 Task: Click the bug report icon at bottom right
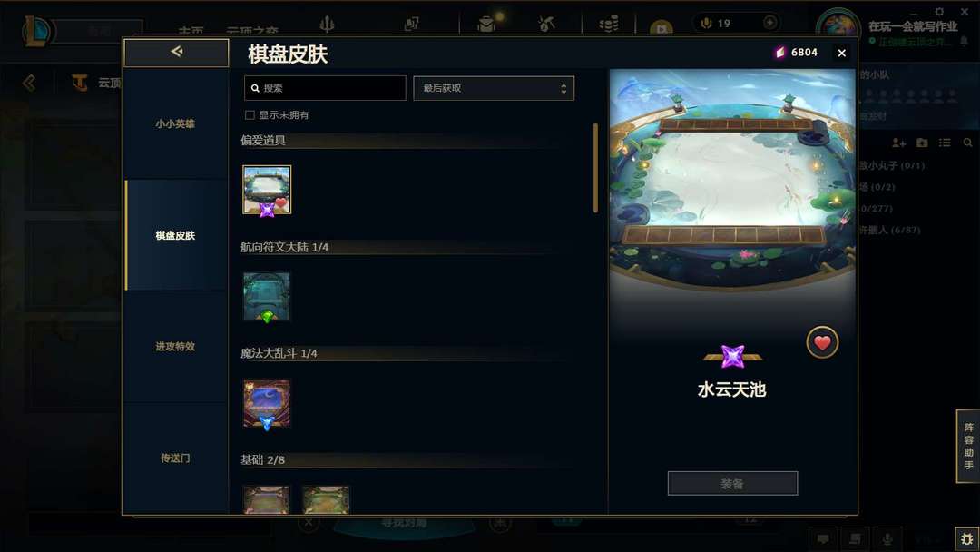[x=967, y=539]
